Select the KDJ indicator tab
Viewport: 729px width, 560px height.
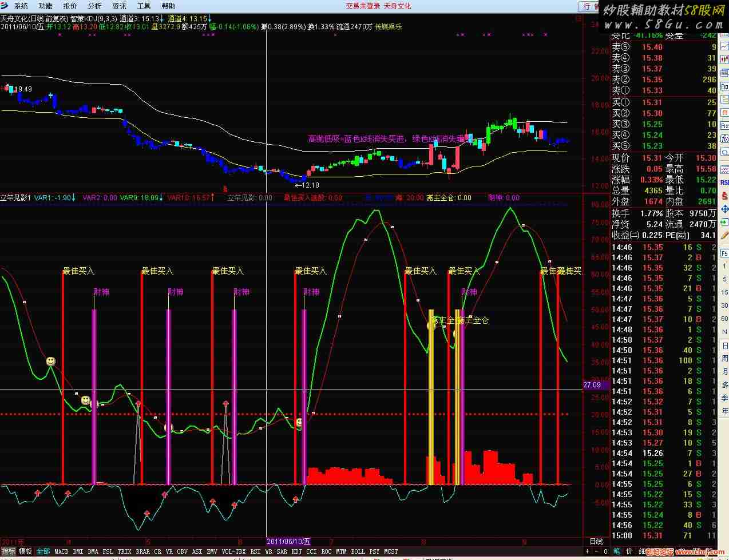point(296,551)
